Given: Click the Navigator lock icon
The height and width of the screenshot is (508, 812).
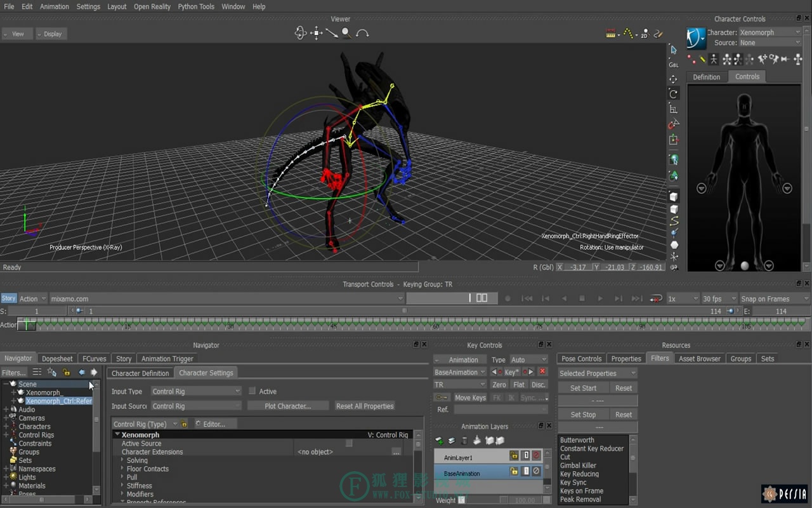Looking at the screenshot, I should coord(67,373).
